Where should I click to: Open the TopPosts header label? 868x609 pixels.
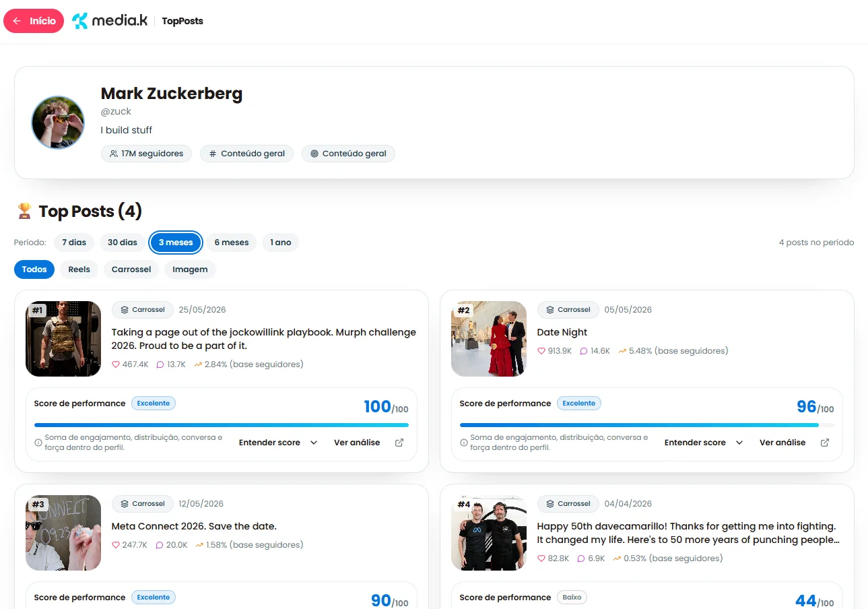coord(182,21)
